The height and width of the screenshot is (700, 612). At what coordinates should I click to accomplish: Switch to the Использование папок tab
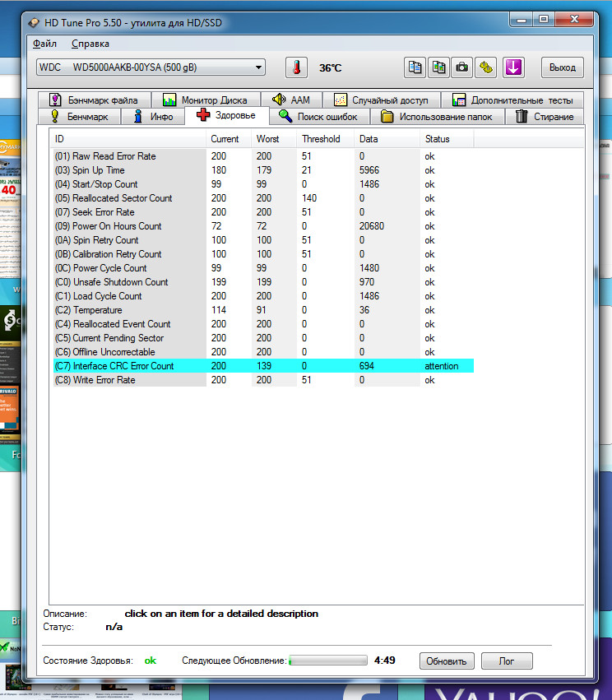click(438, 117)
